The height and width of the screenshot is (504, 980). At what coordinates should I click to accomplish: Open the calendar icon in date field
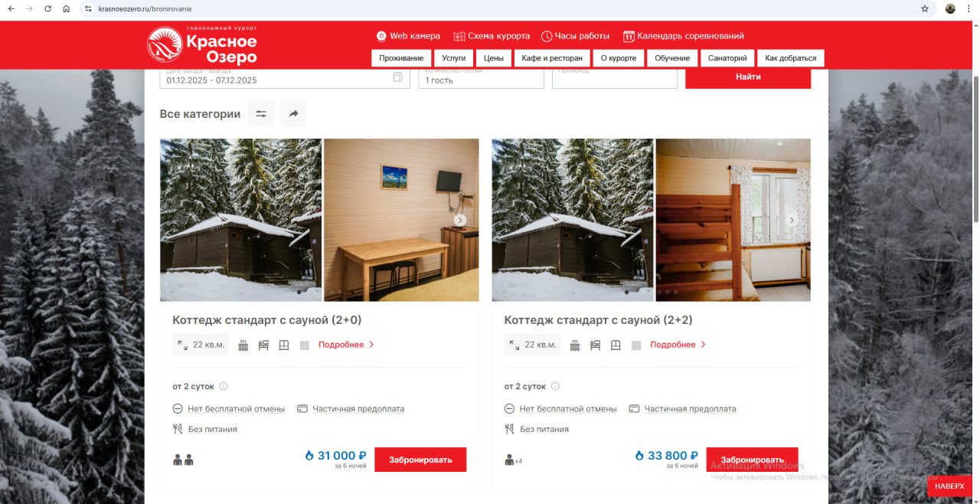pos(397,77)
